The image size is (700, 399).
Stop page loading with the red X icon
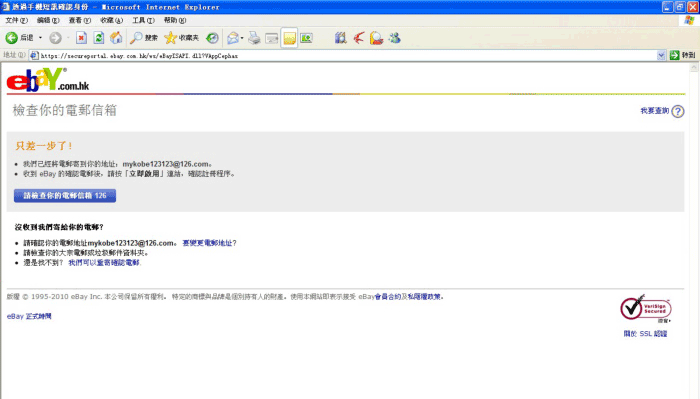(x=81, y=38)
